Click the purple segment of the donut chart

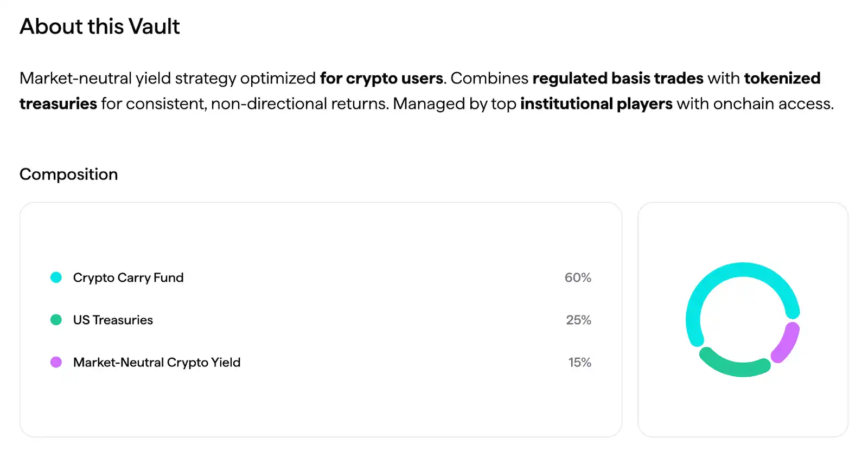(787, 343)
